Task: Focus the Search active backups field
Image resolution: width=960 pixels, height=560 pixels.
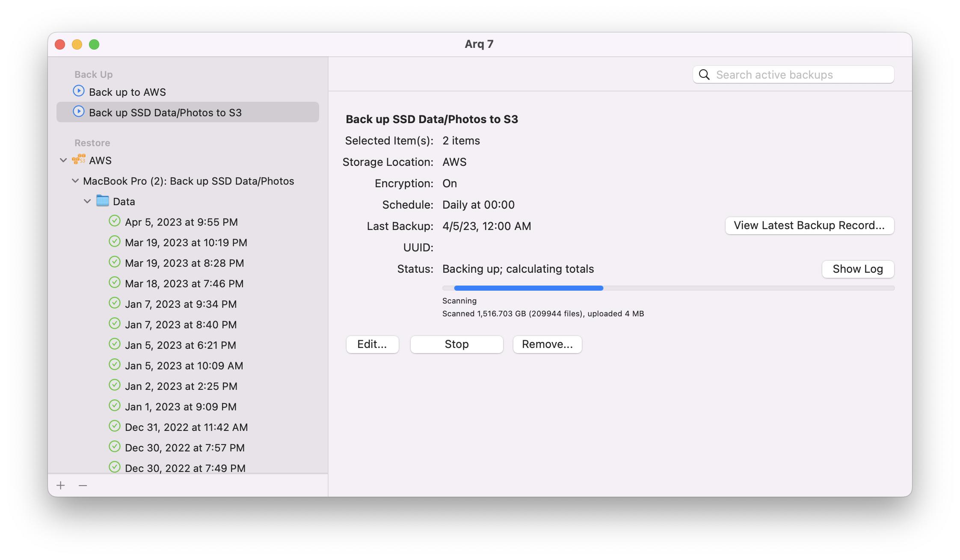Action: coord(793,75)
